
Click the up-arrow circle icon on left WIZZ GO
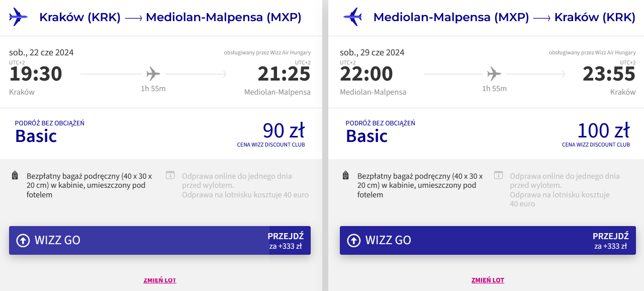pos(23,241)
